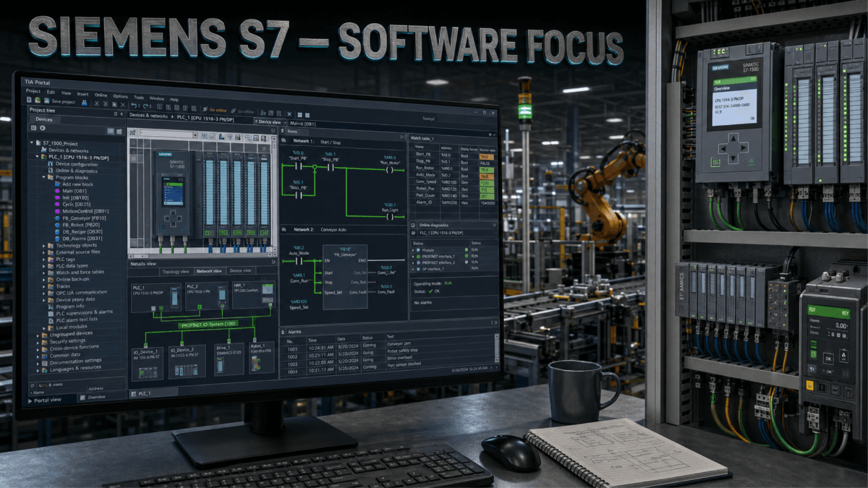Select the Auto_Mode contact in Network 2
The image size is (868, 488).
pyautogui.click(x=299, y=260)
